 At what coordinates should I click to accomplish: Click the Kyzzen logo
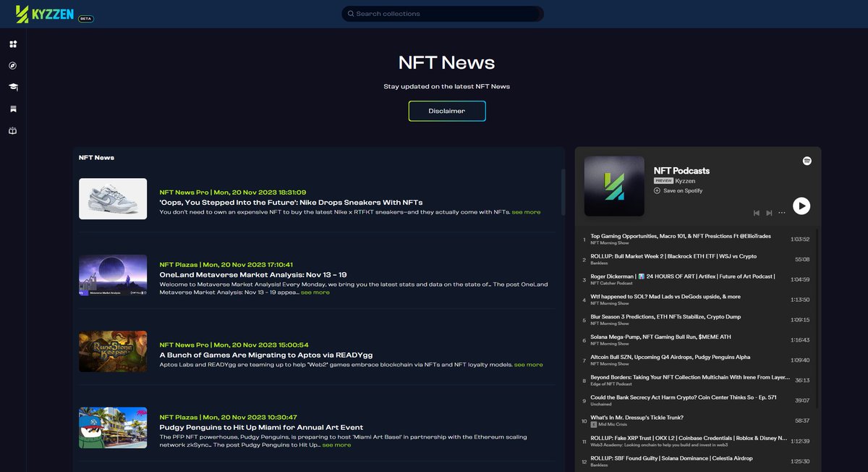(x=45, y=14)
